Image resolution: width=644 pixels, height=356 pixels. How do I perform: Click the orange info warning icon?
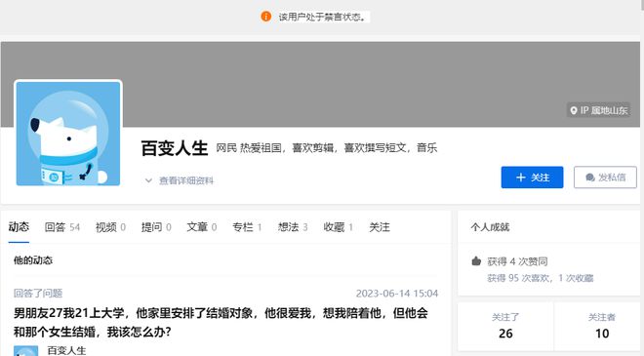265,17
